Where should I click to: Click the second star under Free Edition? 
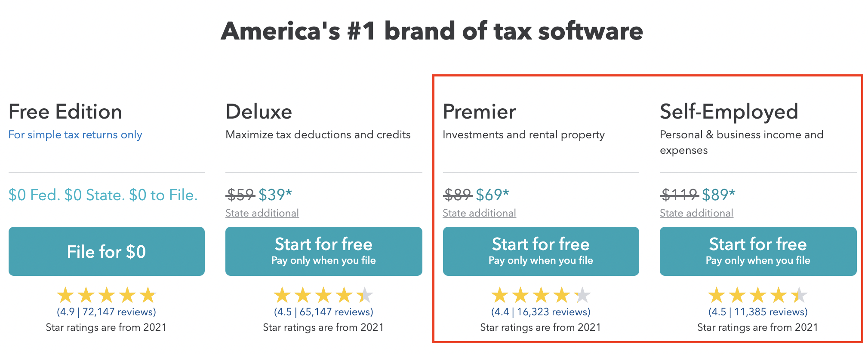point(85,295)
